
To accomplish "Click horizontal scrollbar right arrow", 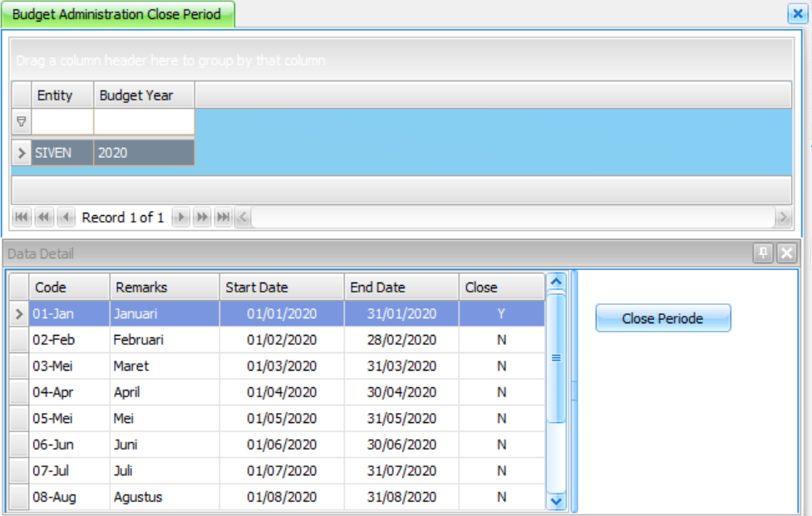I will (784, 218).
